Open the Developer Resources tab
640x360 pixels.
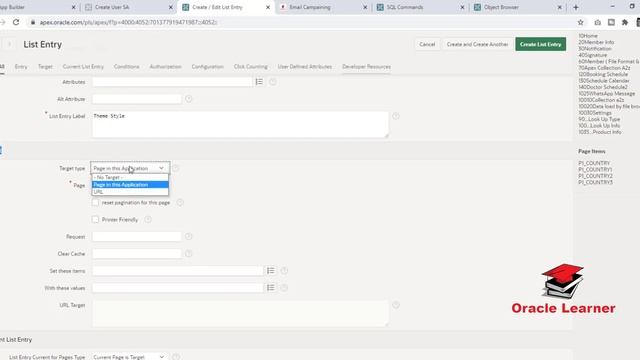(x=367, y=67)
